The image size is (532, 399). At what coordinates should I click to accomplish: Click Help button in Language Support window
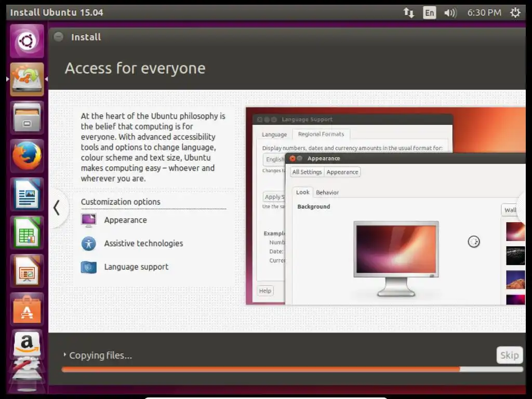pyautogui.click(x=265, y=291)
